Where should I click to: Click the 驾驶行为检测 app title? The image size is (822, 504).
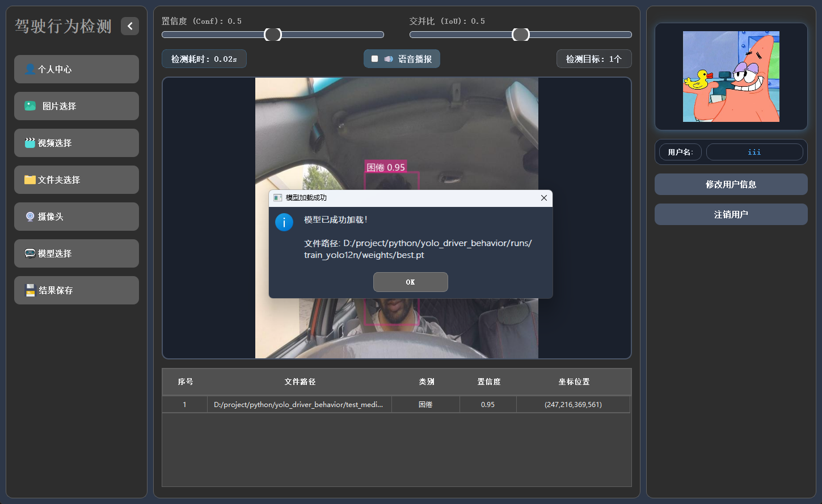(63, 26)
